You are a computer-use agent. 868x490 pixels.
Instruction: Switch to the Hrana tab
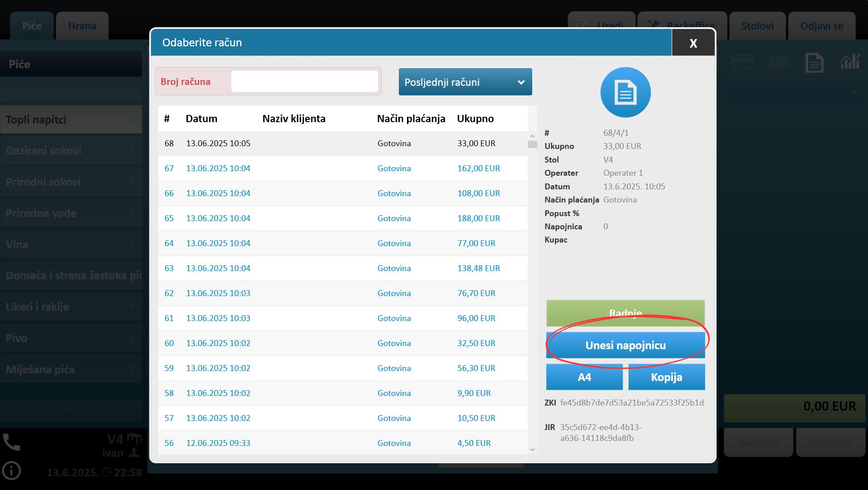82,26
